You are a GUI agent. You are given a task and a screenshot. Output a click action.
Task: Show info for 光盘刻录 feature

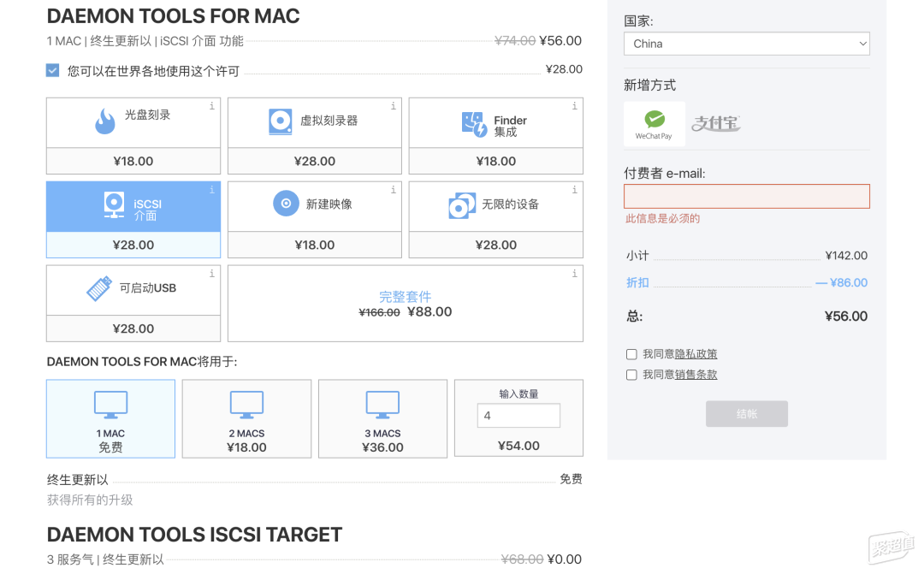pyautogui.click(x=212, y=106)
